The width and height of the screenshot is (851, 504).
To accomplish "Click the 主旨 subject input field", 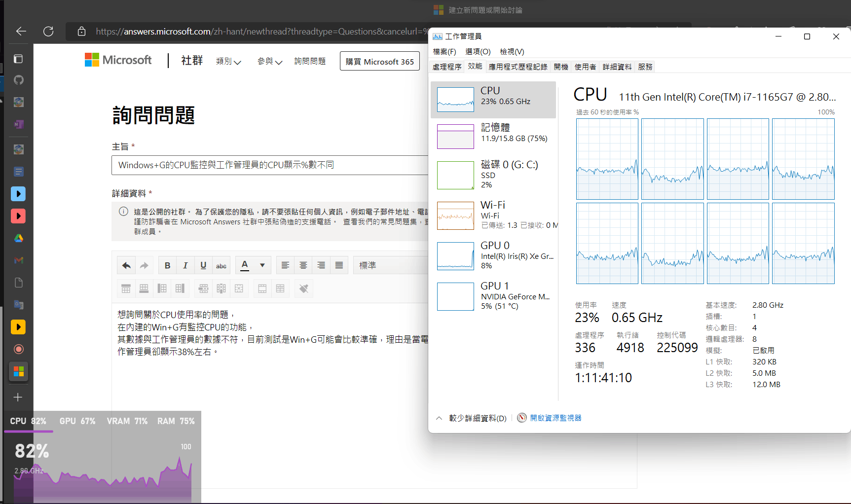I will pyautogui.click(x=270, y=165).
